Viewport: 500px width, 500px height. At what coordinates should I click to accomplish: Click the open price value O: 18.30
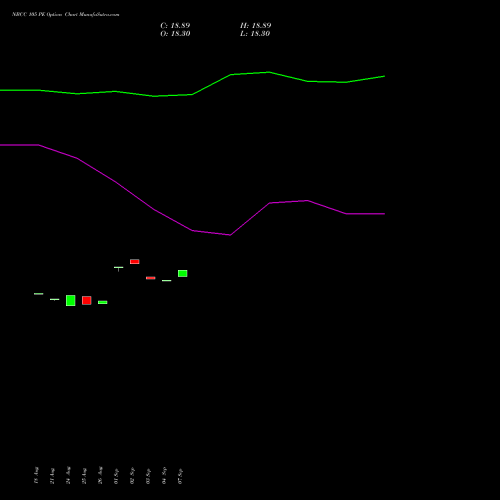pyautogui.click(x=175, y=34)
